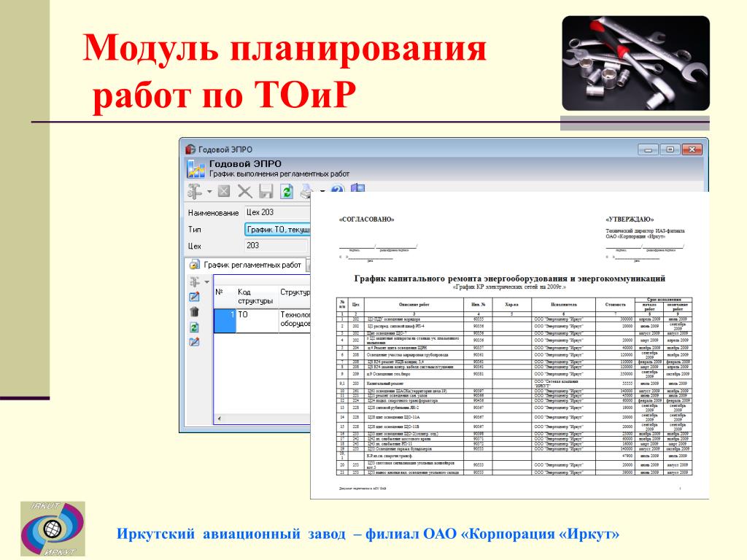Click the bottom folder-pencil icon in side panel
Screen dimensions: 747x560
194,342
